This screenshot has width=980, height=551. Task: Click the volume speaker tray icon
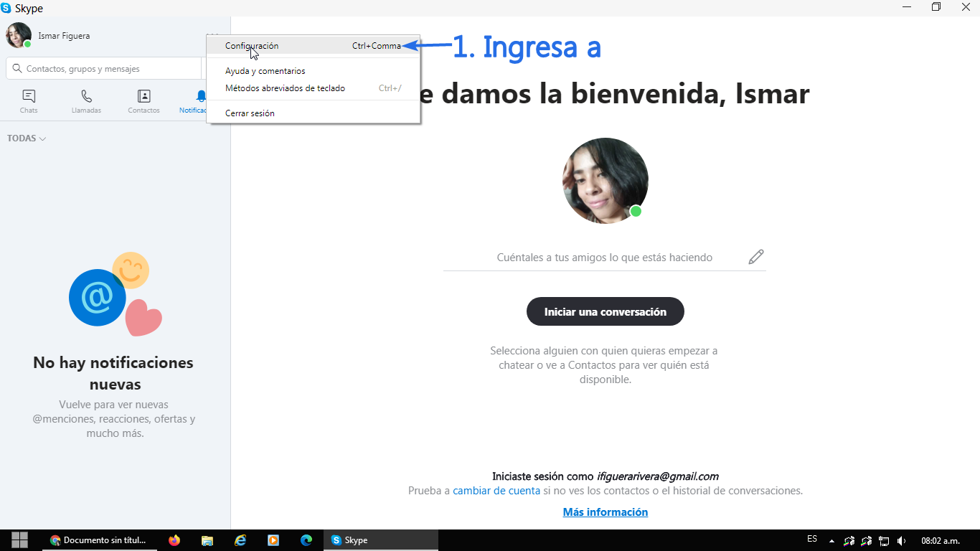(x=902, y=541)
